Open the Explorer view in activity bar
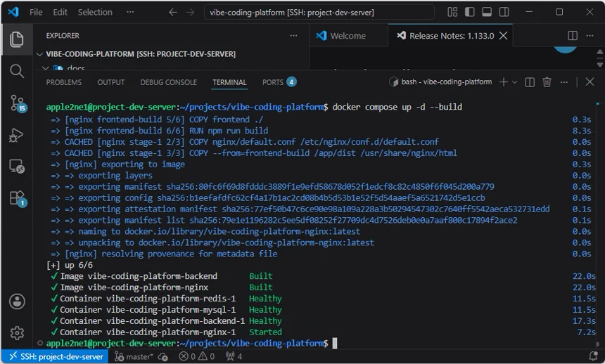 (17, 39)
